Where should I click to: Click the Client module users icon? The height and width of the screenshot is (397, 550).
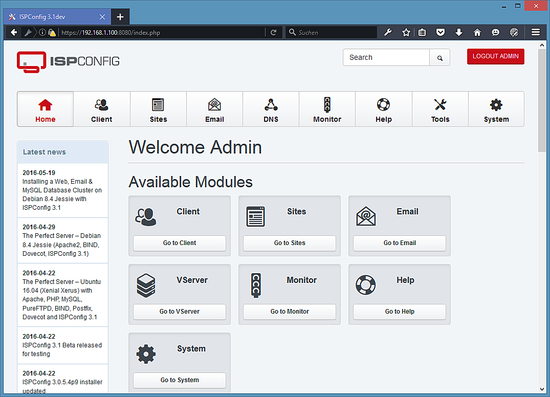tap(146, 217)
